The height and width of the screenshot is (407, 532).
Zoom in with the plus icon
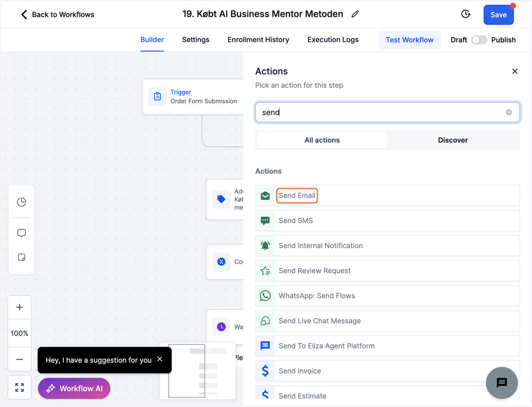point(20,307)
